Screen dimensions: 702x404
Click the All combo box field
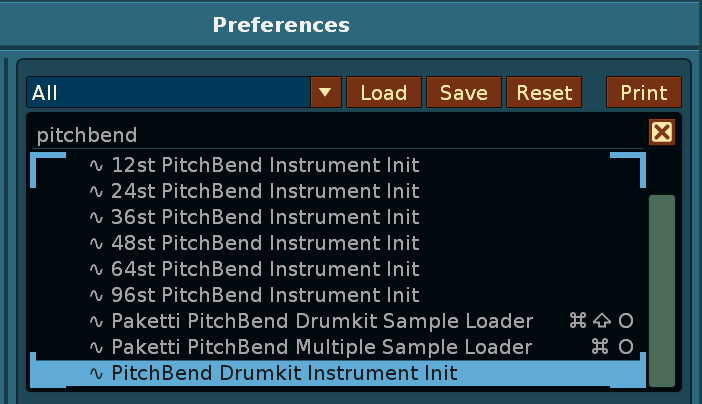coord(168,93)
